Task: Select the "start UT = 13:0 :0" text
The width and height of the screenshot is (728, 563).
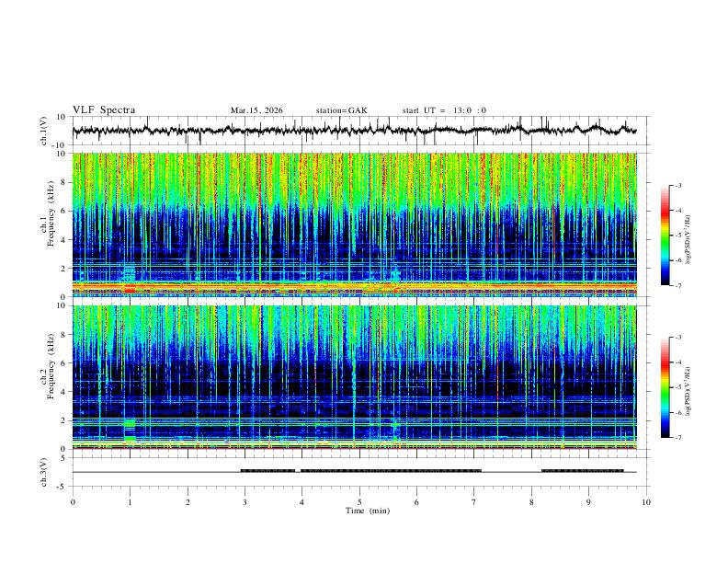Action: click(x=444, y=110)
